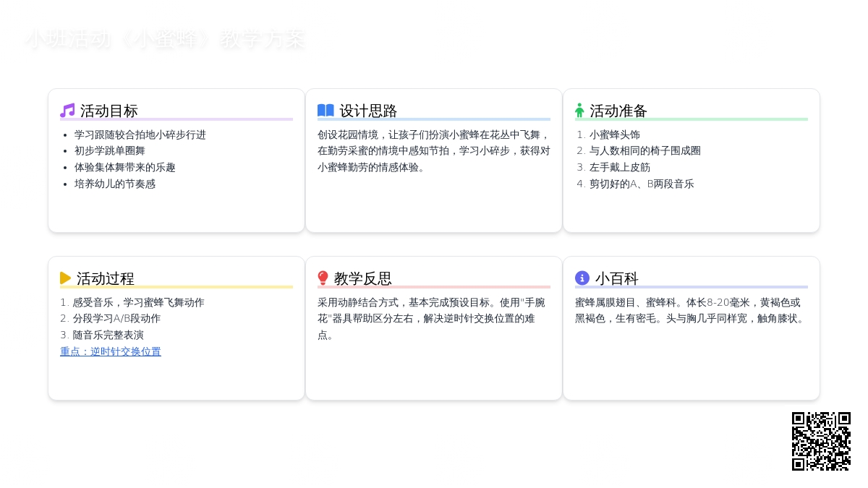This screenshot has width=868, height=488.
Task: Click the list item 培养幼儿的节奏感
Action: click(115, 184)
